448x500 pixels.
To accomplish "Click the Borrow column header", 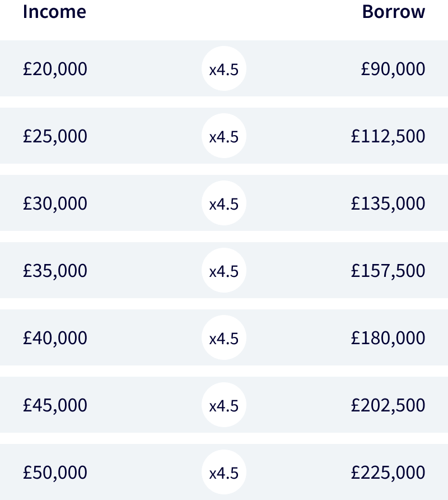I will pyautogui.click(x=393, y=11).
